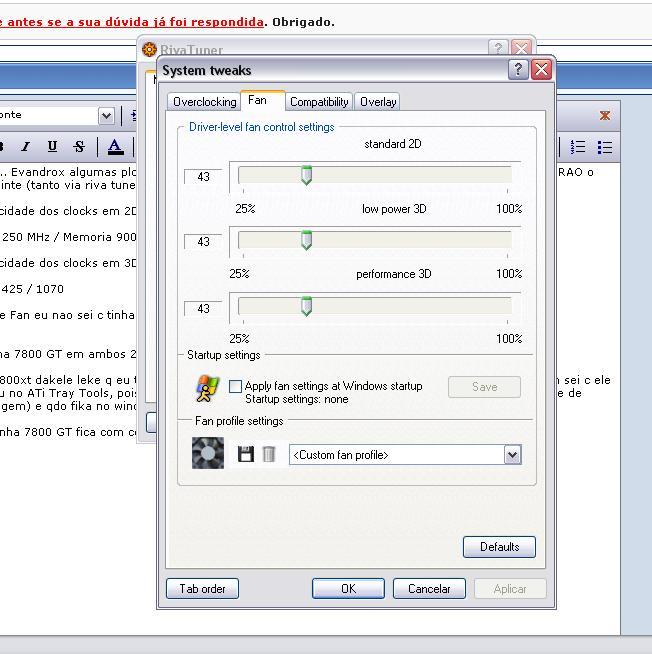Click the Aplicar button
Image resolution: width=652 pixels, height=654 pixels.
coord(510,589)
